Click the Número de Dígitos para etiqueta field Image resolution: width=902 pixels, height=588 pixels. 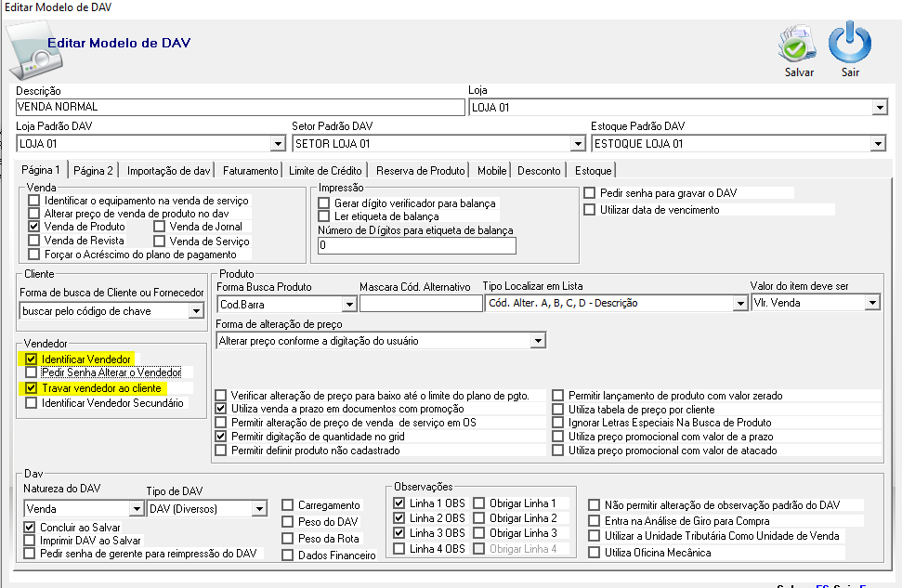(417, 245)
